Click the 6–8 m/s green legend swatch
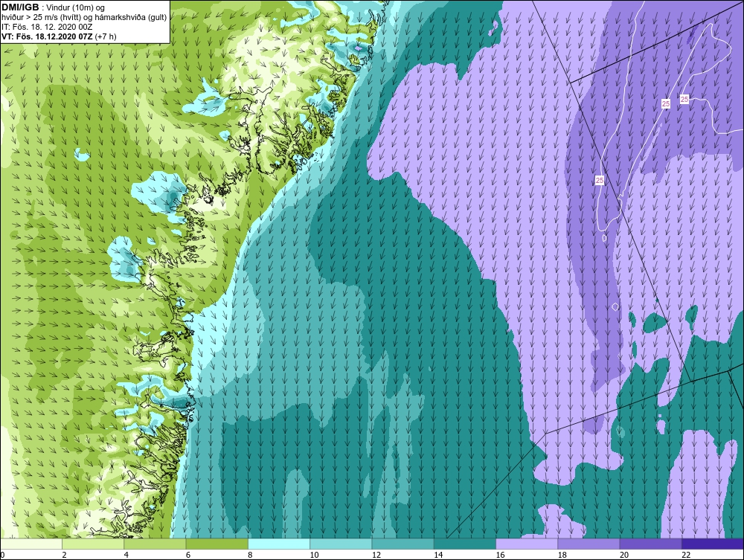Screen dimensions: 744x560 [x=217, y=544]
